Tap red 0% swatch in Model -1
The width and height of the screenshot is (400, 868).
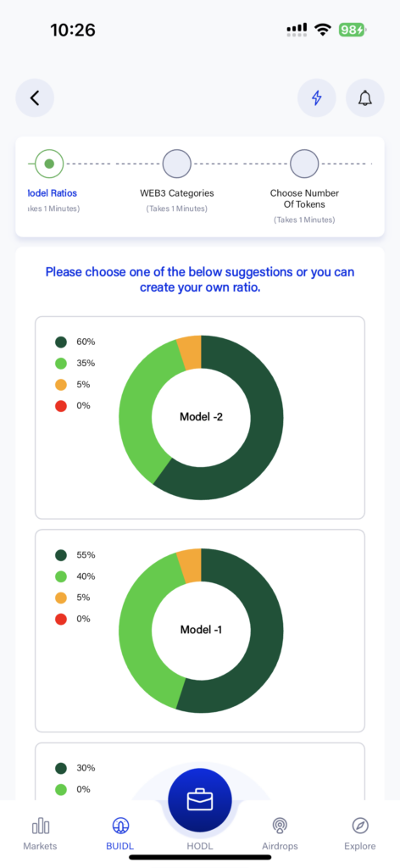click(x=61, y=619)
